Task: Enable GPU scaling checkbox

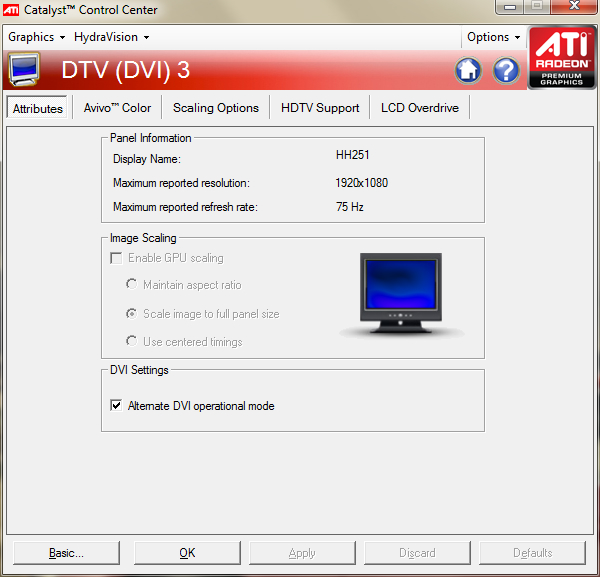Action: [116, 258]
